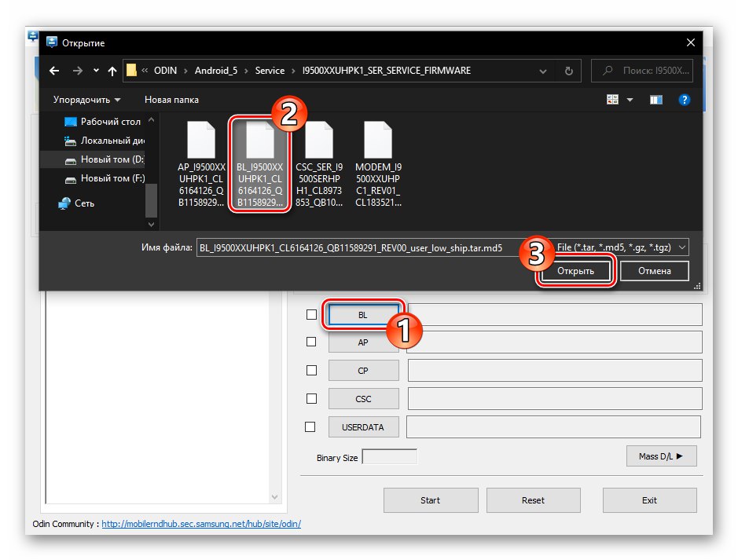Image resolution: width=738 pixels, height=560 pixels.
Task: Click the BL button in Odin
Action: 363,315
